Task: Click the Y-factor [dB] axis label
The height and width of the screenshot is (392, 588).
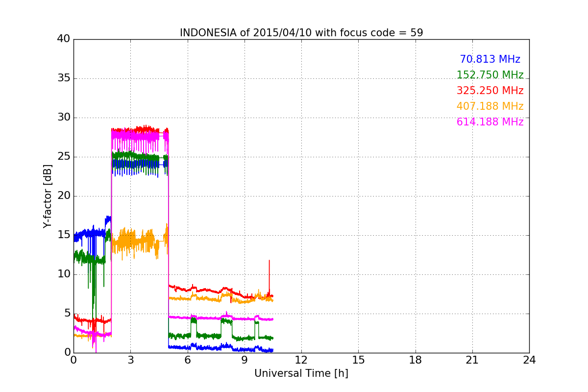Action: tap(47, 196)
